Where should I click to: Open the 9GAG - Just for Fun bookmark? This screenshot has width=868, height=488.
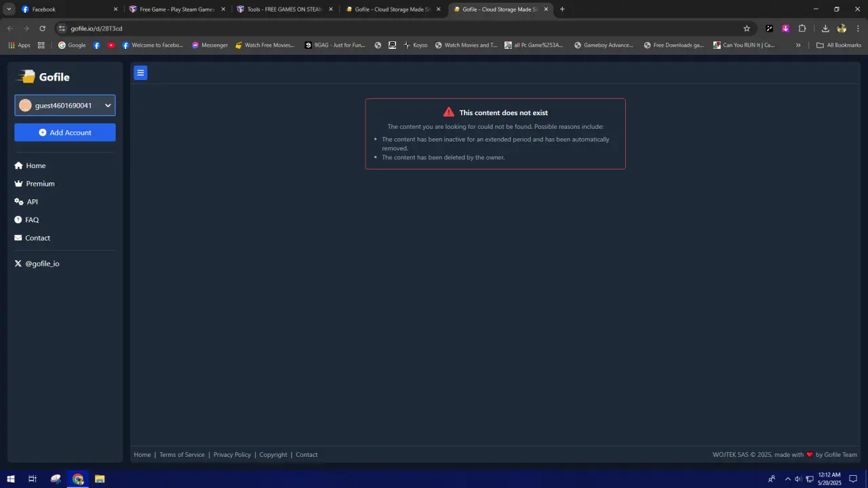click(335, 45)
